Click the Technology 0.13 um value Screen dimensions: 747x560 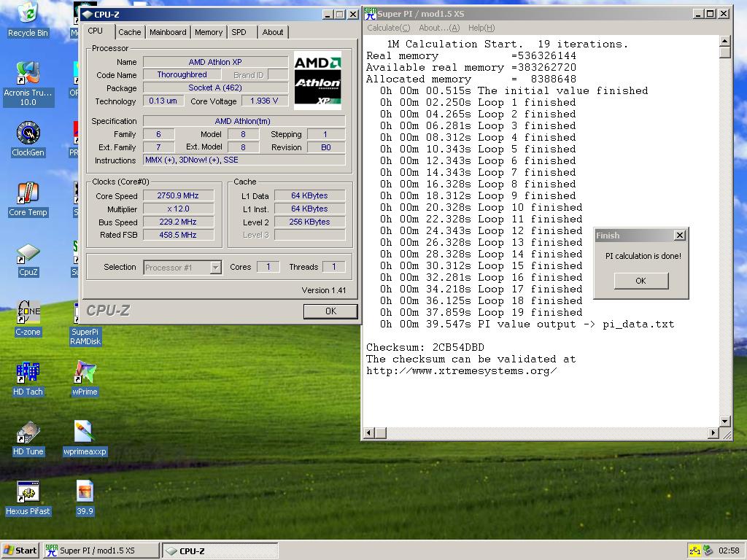(x=163, y=101)
